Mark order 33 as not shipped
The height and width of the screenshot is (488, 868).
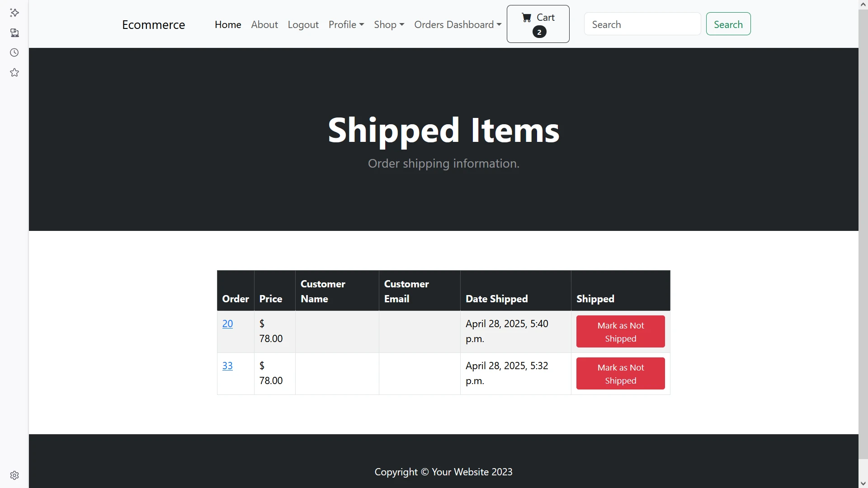[x=620, y=374]
